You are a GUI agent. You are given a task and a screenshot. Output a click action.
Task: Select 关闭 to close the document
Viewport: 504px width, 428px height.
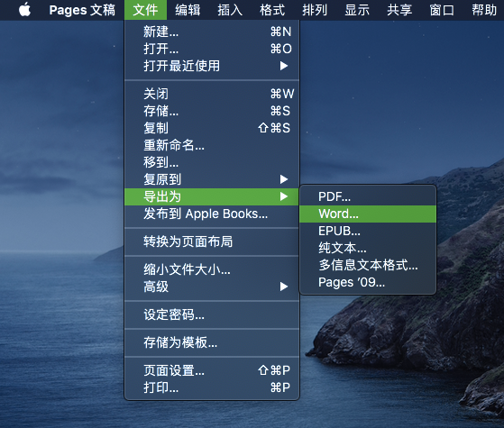[212, 94]
